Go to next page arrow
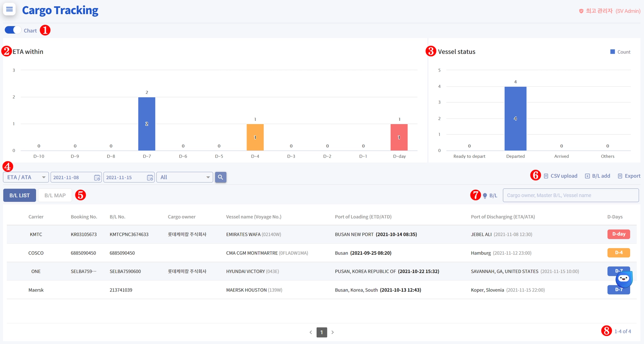Image resolution: width=644 pixels, height=344 pixels. [x=333, y=332]
